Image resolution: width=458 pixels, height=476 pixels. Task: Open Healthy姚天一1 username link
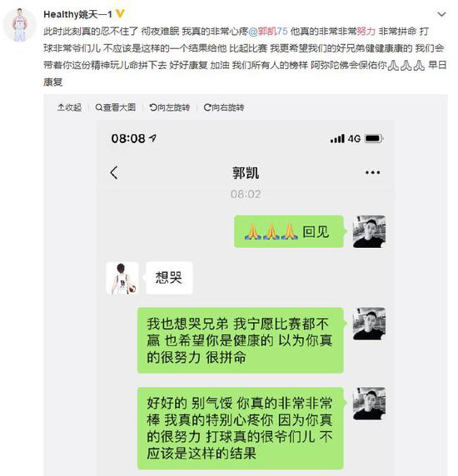pos(77,14)
